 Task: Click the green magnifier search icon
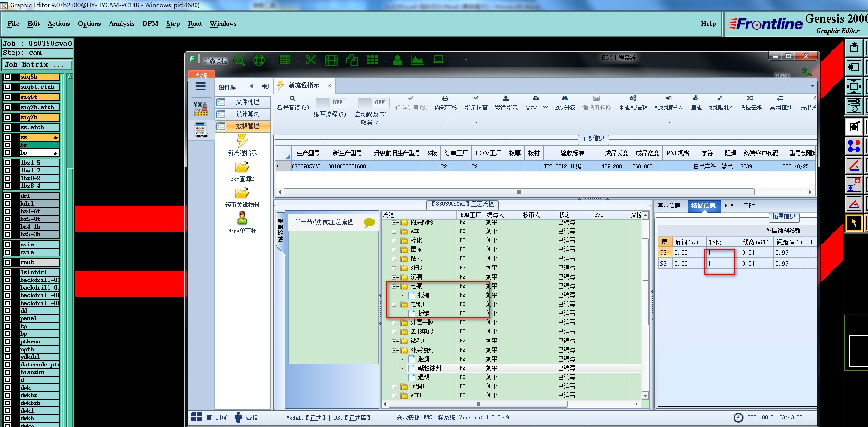pos(239,61)
